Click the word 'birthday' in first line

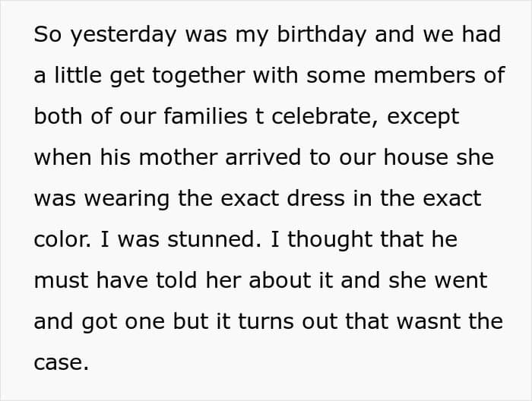tap(321, 35)
